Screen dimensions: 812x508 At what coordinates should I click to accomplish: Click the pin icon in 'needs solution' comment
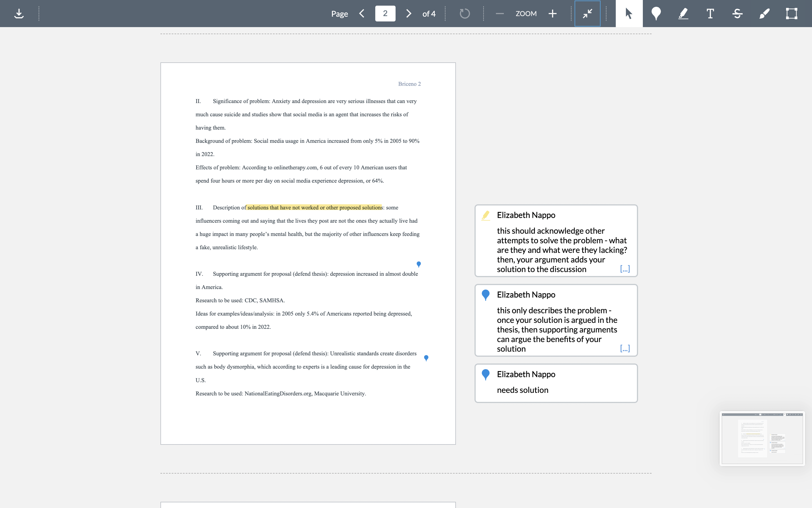[486, 375]
